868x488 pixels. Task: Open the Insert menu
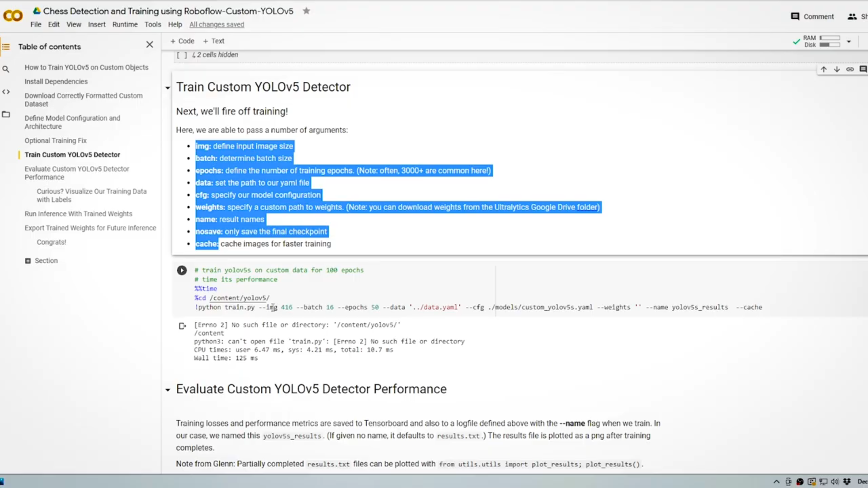[x=97, y=24]
